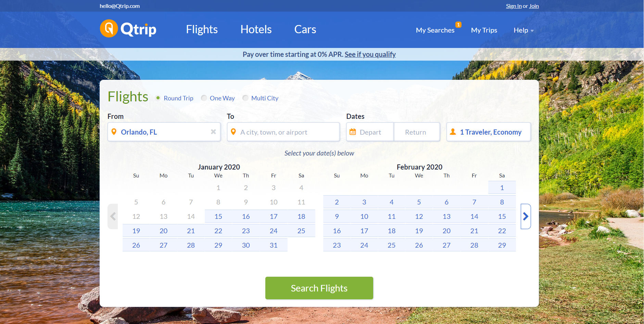Select February 29 on the calendar
Viewport: 644px width, 324px height.
click(502, 245)
